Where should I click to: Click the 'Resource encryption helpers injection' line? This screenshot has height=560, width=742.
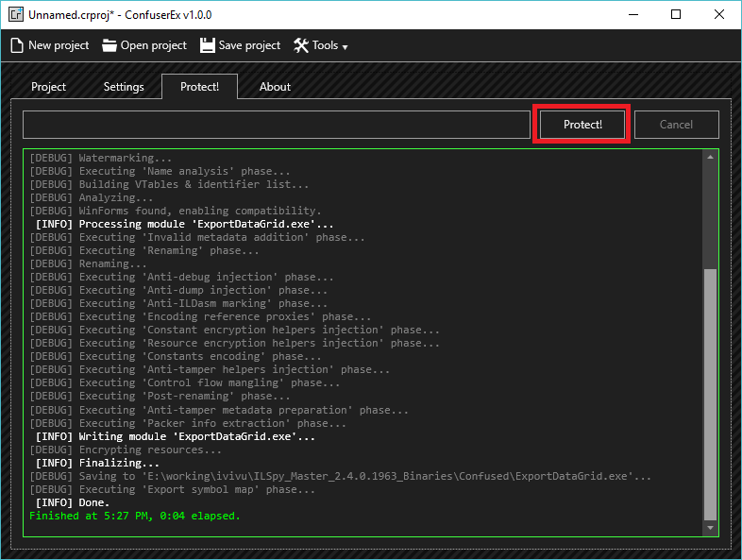[235, 343]
